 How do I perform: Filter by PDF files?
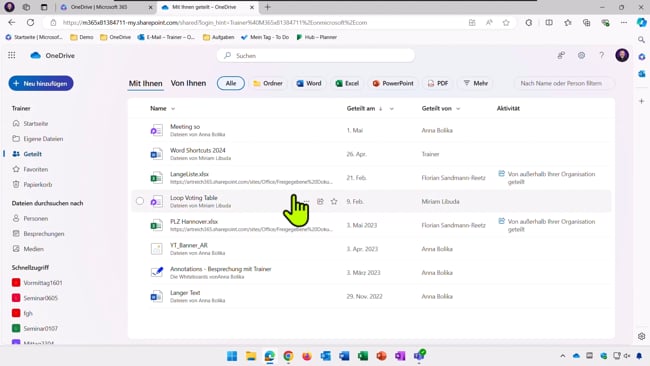point(438,83)
